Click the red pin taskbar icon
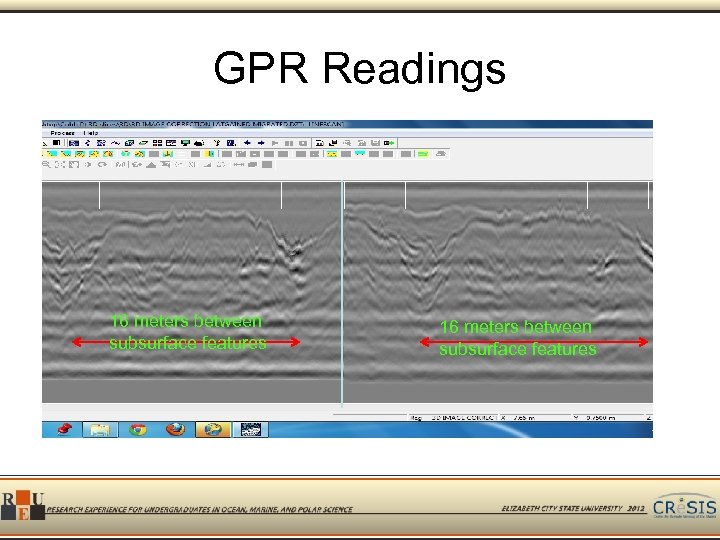This screenshot has width=720, height=540. [x=65, y=429]
